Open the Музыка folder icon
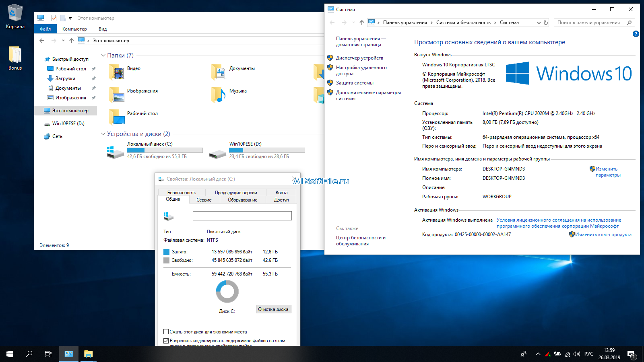 pyautogui.click(x=219, y=95)
